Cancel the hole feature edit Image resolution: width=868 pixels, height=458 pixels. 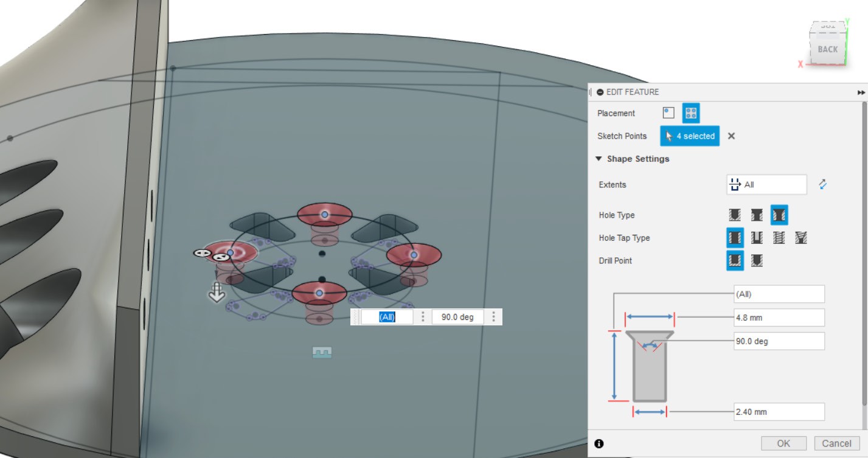(837, 443)
